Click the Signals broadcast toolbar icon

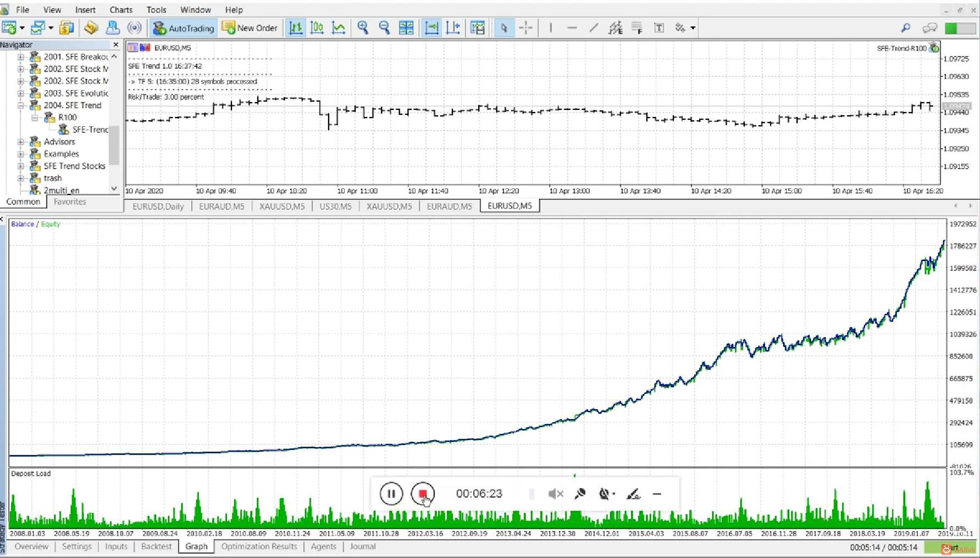pos(134,27)
